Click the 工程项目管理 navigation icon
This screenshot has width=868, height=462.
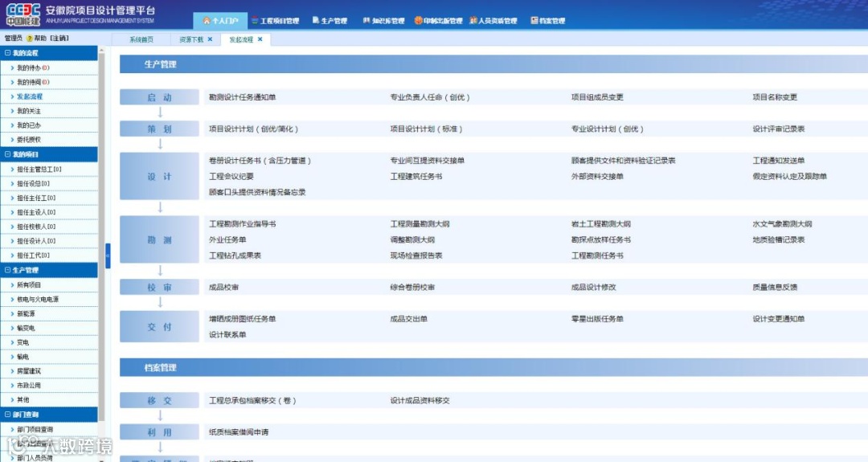(x=256, y=21)
